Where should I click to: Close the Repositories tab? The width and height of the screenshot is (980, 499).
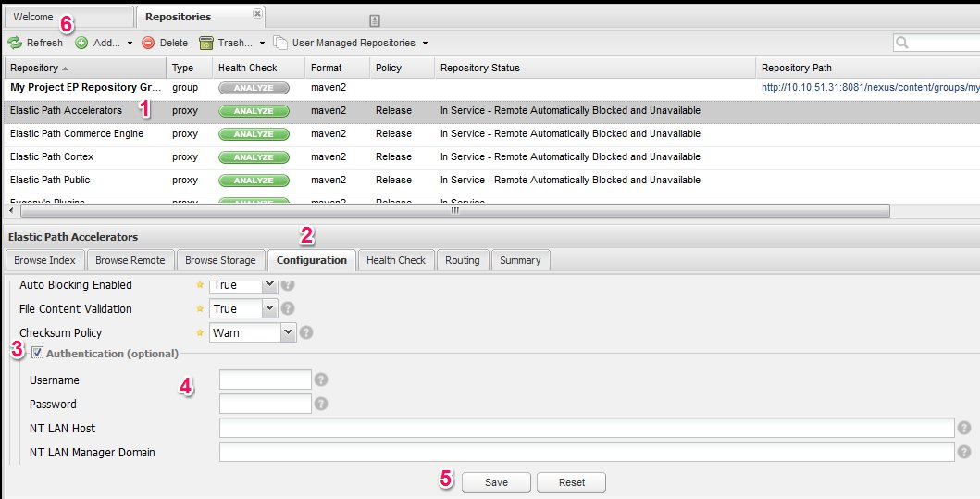coord(257,13)
